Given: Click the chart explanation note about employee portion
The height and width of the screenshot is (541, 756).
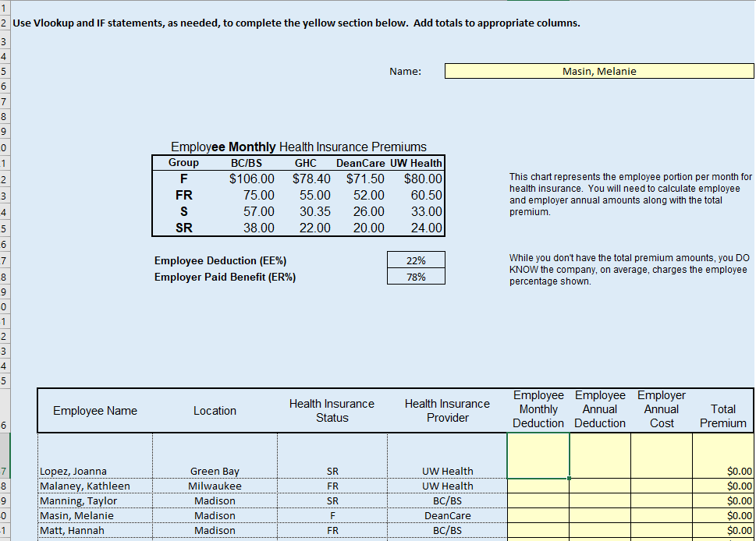Looking at the screenshot, I should (630, 194).
